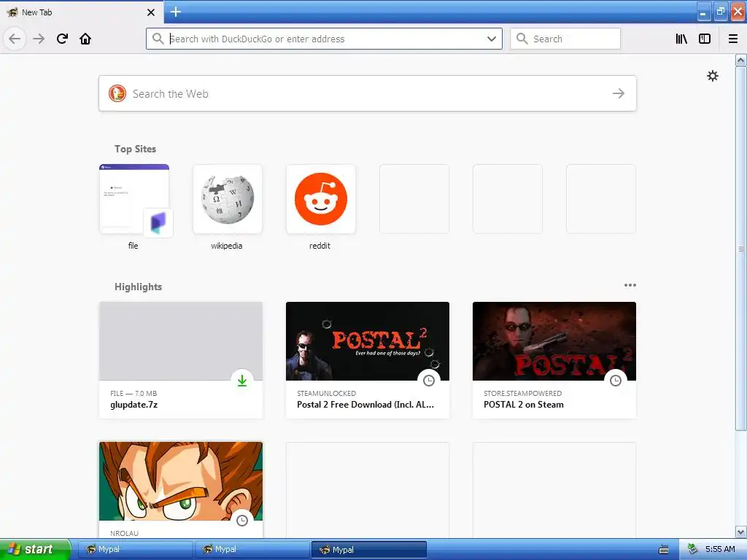
Task: Click the scrollbar up arrow
Action: 740,60
